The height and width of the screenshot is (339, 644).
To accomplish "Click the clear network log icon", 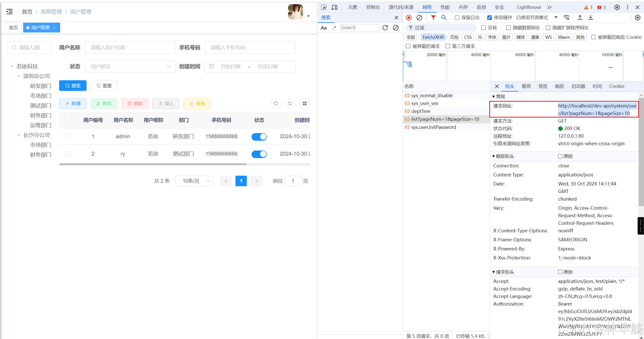I will click(419, 18).
